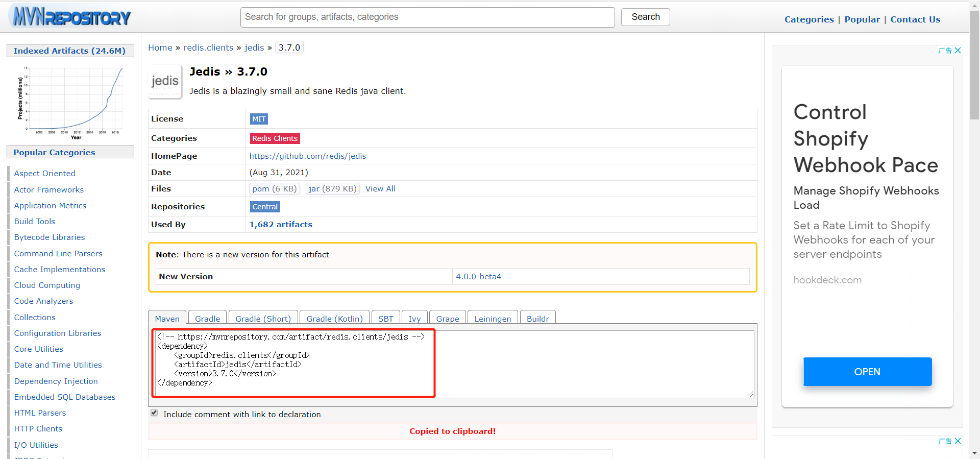
Task: Open Command Line Parsers category
Action: tap(58, 254)
